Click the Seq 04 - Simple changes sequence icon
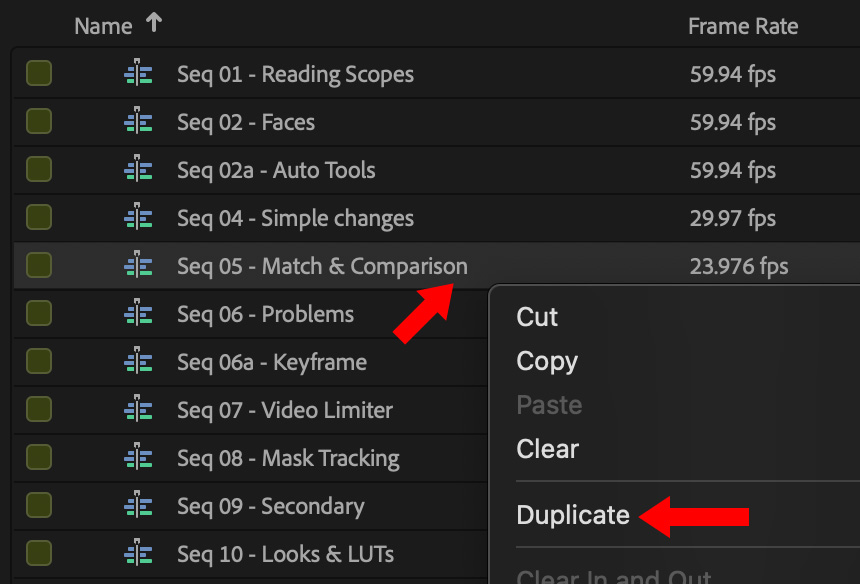860x584 pixels. (138, 218)
